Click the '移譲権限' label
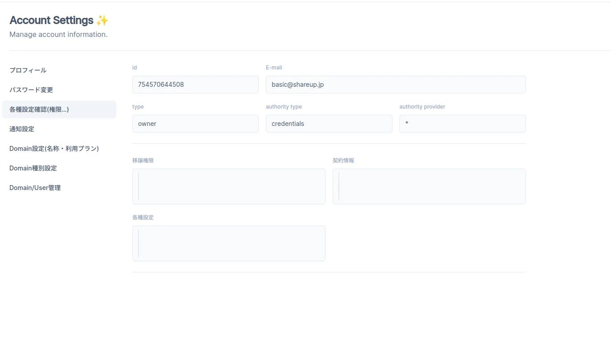The image size is (611, 364). point(143,161)
